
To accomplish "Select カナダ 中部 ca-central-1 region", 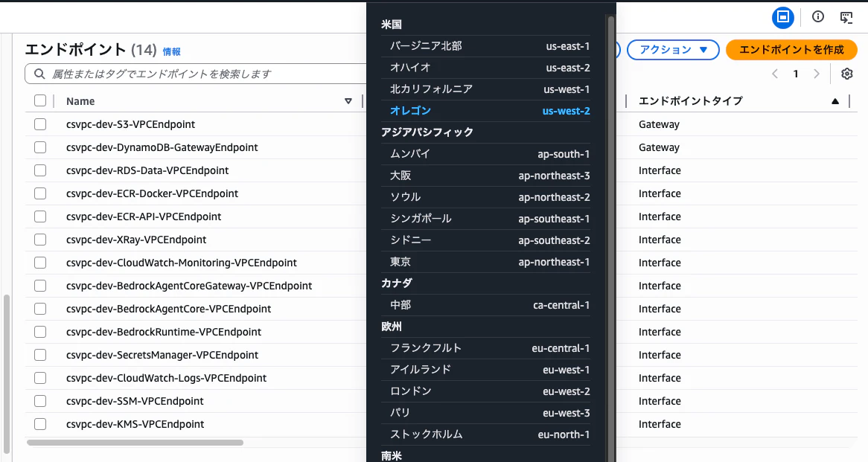I will tap(485, 305).
